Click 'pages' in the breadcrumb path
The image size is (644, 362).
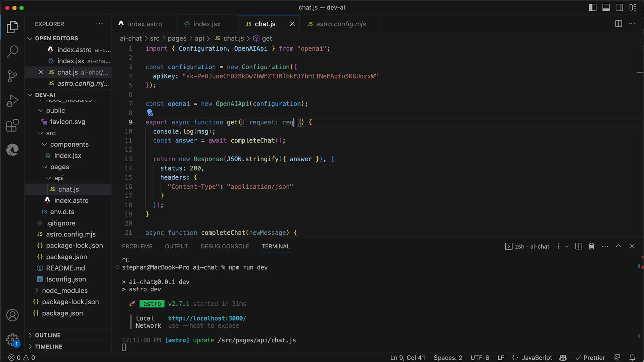(177, 38)
